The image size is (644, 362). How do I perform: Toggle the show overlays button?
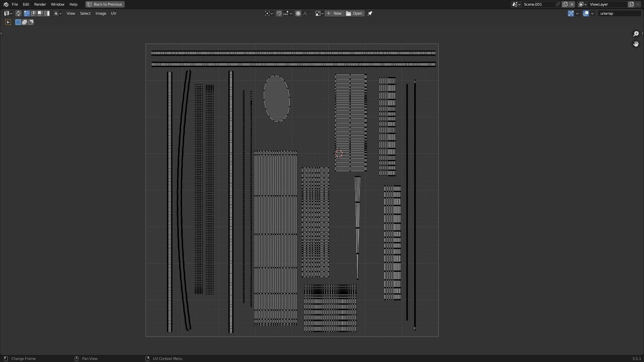click(586, 13)
